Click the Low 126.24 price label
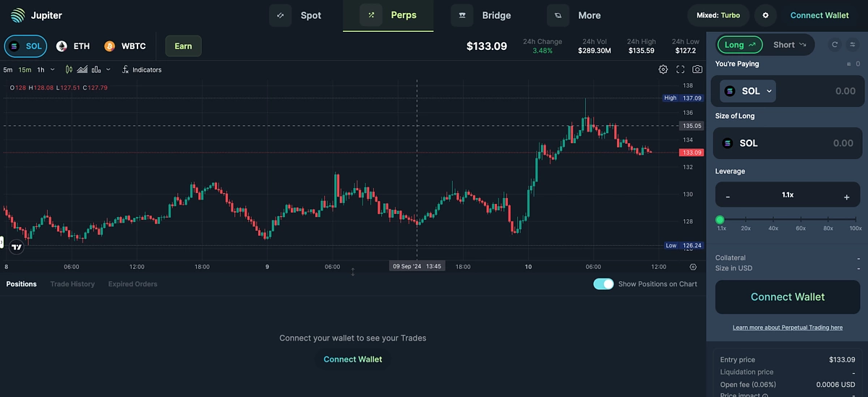 (x=682, y=245)
